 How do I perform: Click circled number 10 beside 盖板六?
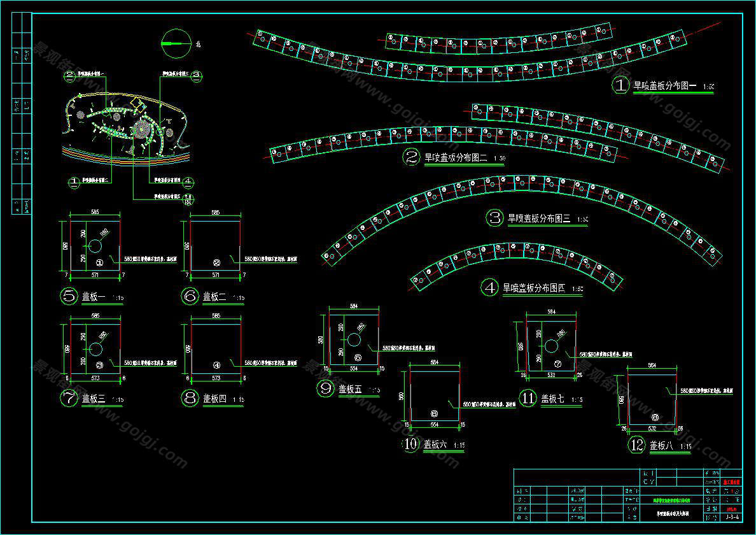coord(411,444)
